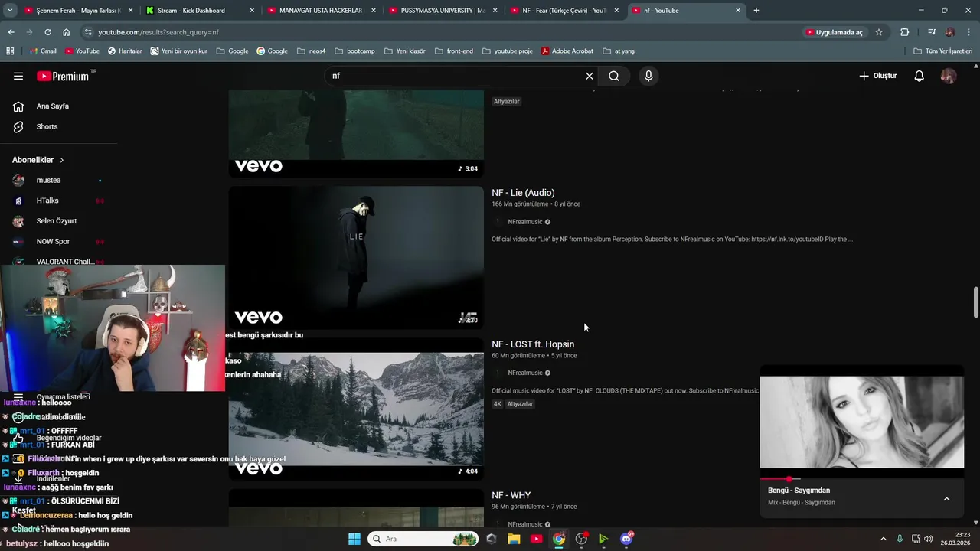Open Yeni bir oyun kur bookmark

pos(179,51)
